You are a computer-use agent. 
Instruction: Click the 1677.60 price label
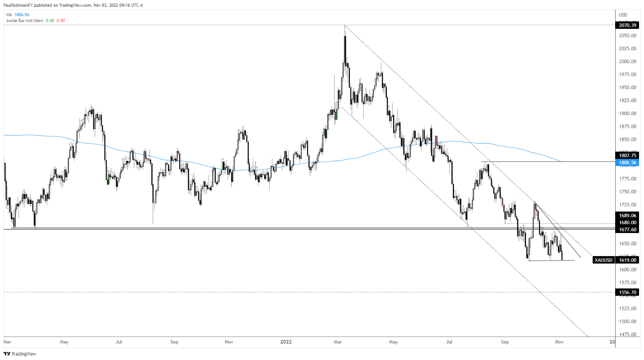pos(627,229)
